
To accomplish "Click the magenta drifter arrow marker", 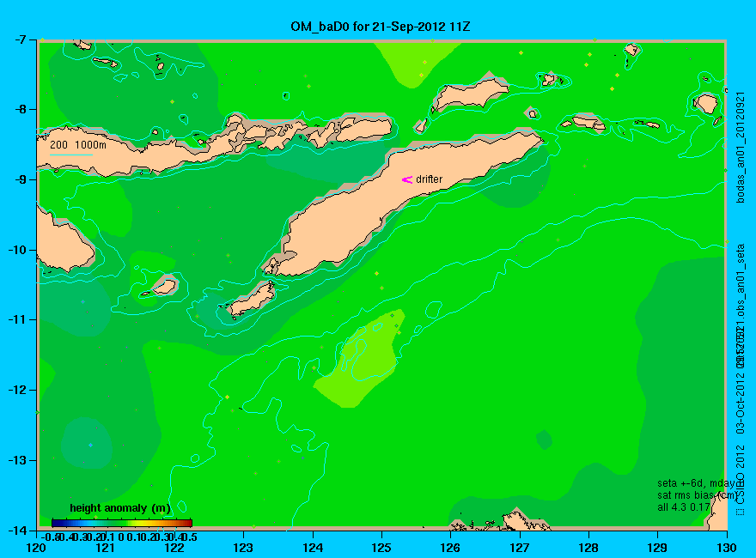I will click(407, 179).
